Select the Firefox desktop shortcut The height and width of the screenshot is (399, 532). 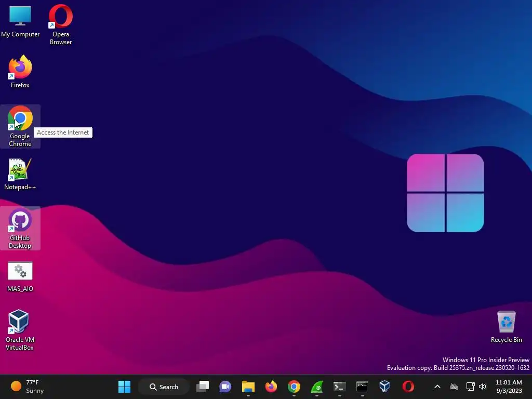[20, 72]
